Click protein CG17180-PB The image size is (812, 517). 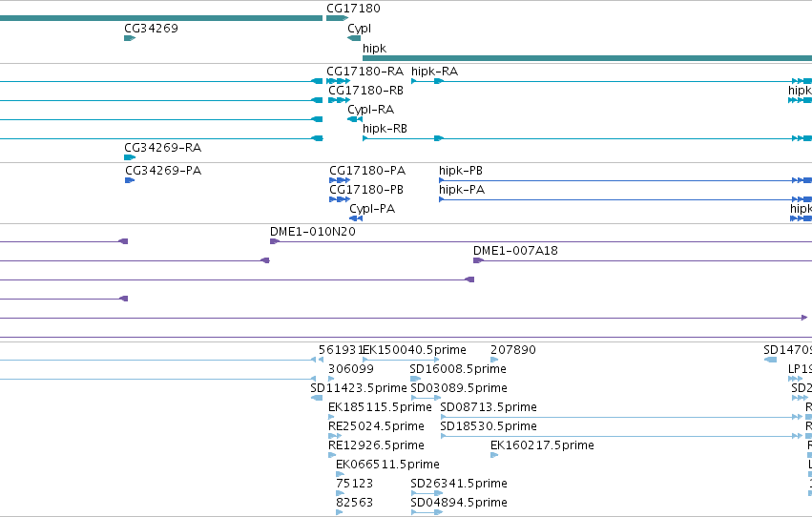[x=340, y=199]
